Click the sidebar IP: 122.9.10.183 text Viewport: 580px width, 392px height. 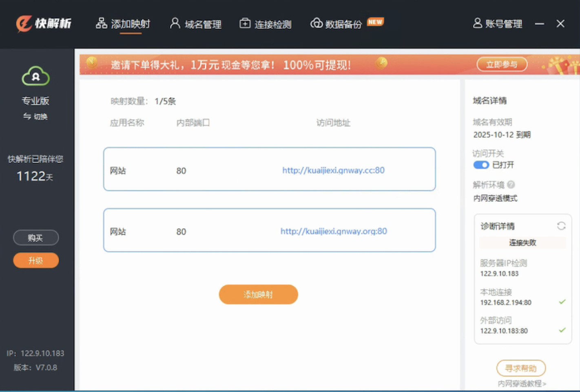35,353
